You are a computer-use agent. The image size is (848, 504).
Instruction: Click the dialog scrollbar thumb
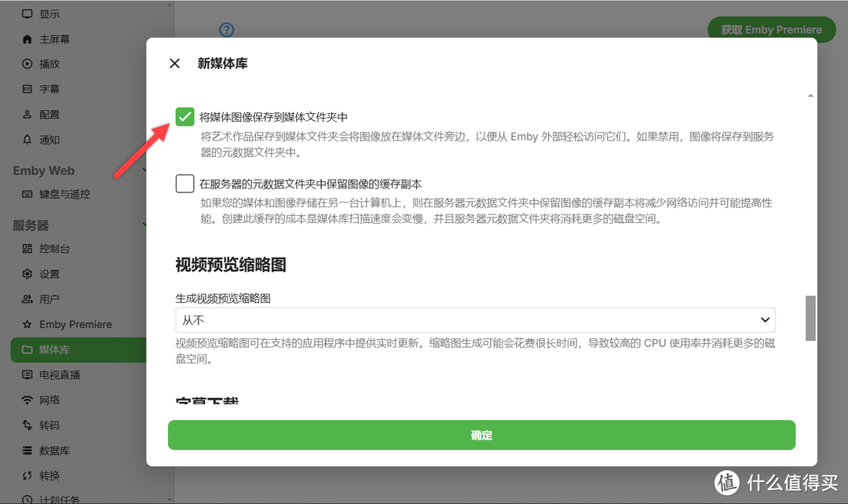click(x=810, y=318)
